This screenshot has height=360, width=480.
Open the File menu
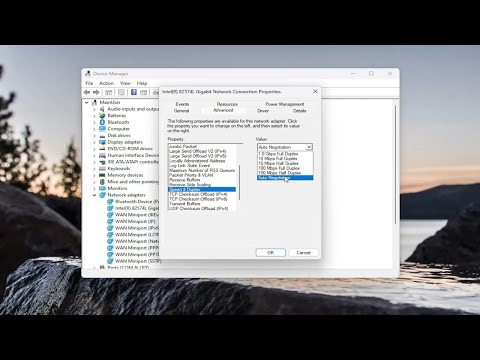point(89,83)
